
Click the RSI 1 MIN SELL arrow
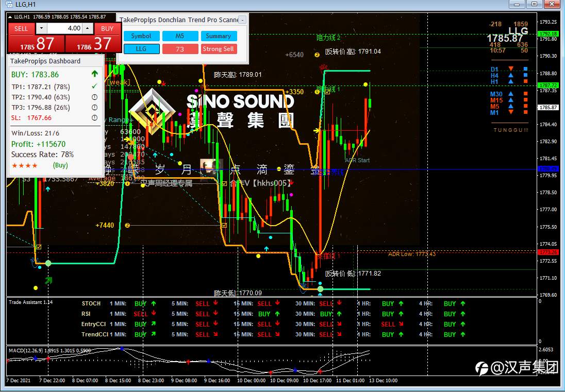pyautogui.click(x=154, y=314)
